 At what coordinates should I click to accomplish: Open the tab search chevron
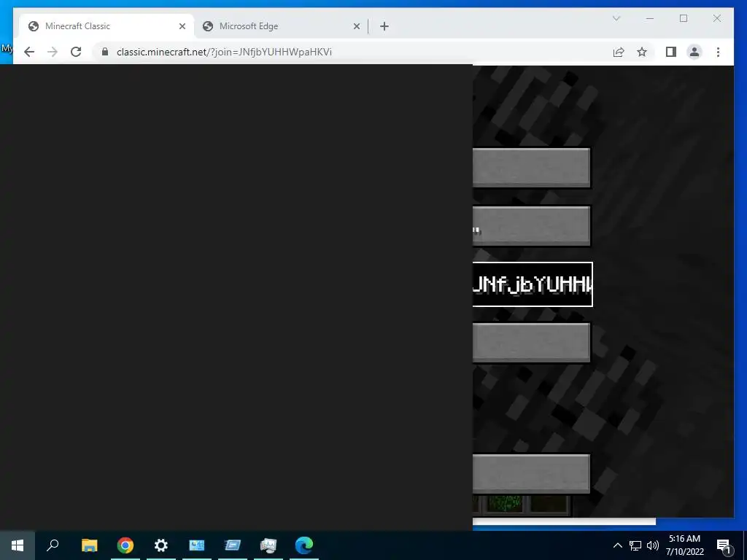coord(616,18)
